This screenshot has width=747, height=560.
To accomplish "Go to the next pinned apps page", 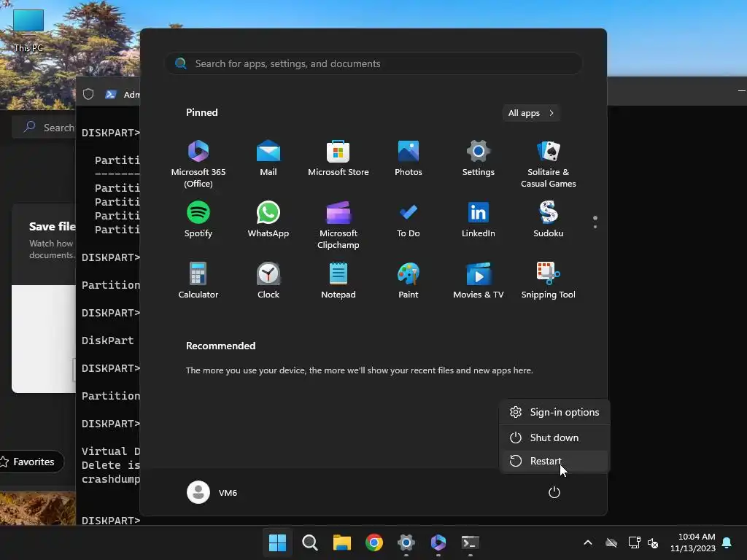I will (595, 227).
